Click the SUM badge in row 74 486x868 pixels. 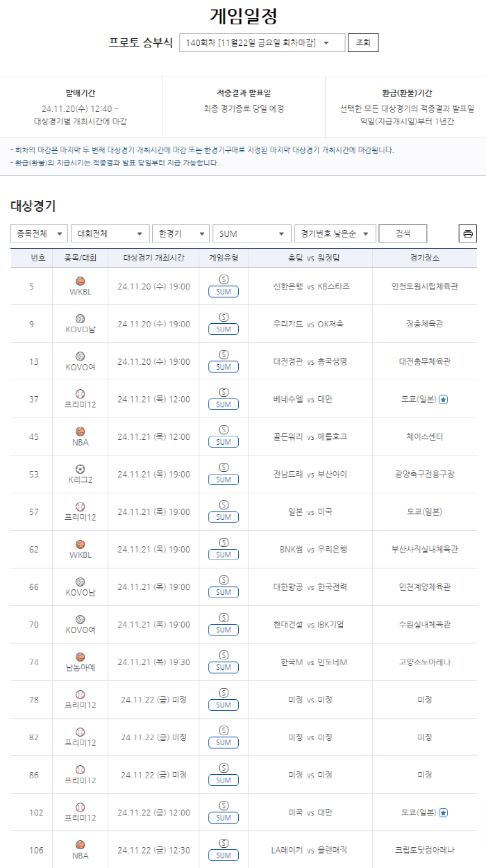(224, 667)
